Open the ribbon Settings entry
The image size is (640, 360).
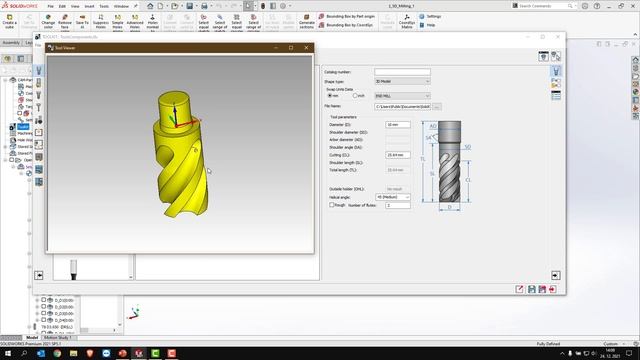430,16
